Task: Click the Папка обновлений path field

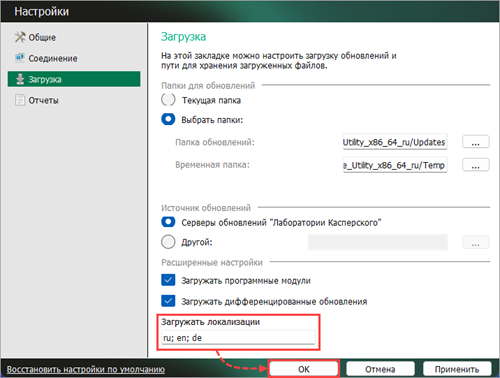Action: click(395, 142)
